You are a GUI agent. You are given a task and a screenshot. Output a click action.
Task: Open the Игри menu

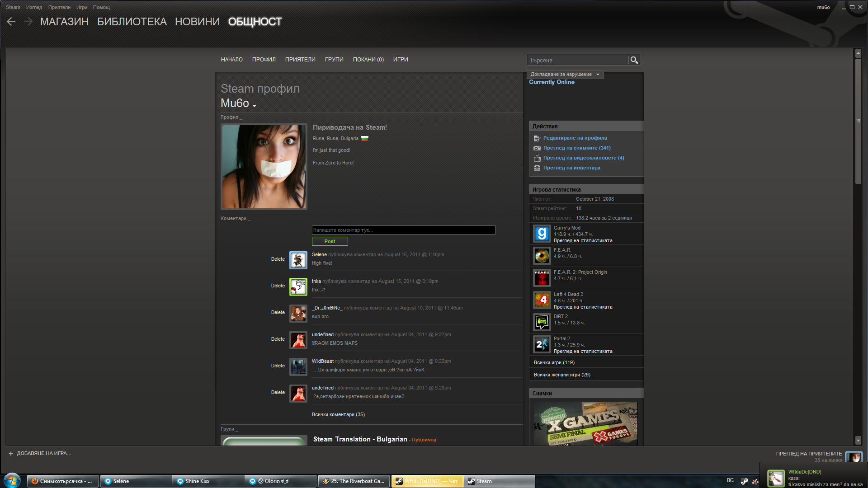[x=82, y=7]
